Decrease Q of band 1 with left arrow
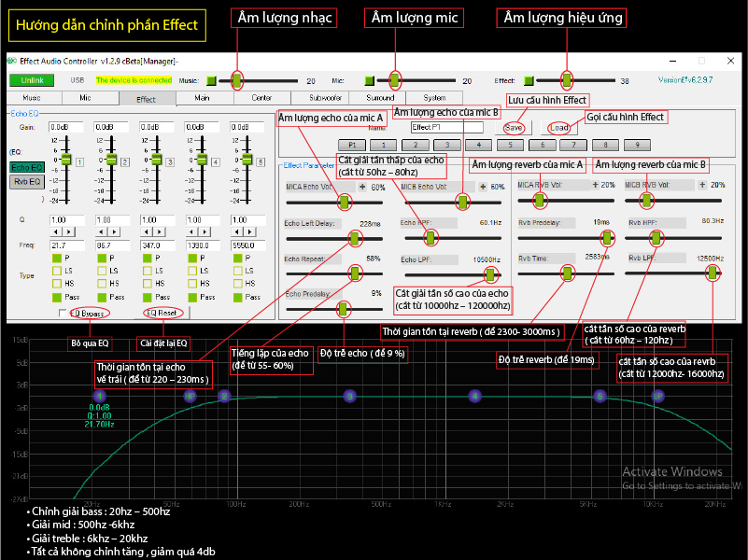Screen dimensions: 748x560 click(x=56, y=231)
